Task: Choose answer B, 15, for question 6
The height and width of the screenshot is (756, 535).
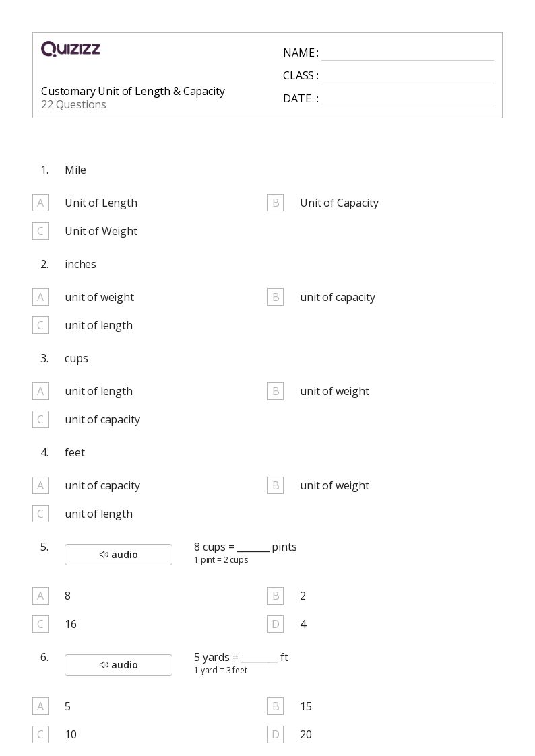Action: pyautogui.click(x=276, y=706)
